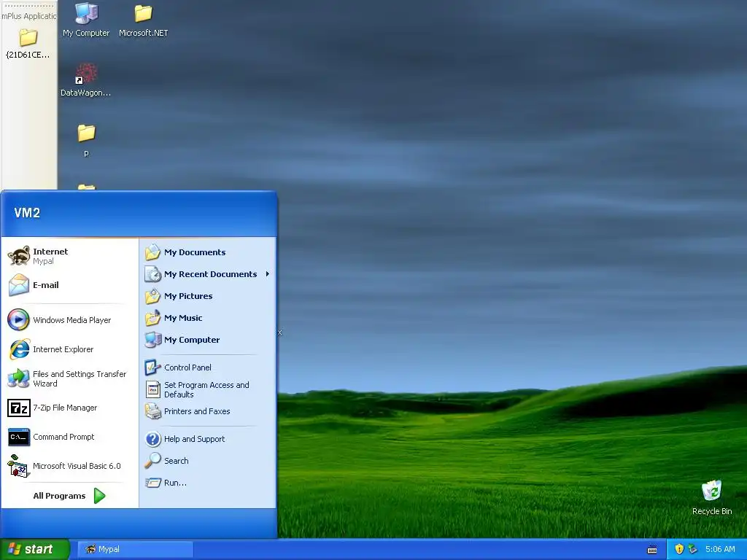The image size is (747, 560).
Task: Open My Documents in Start menu
Action: click(208, 252)
